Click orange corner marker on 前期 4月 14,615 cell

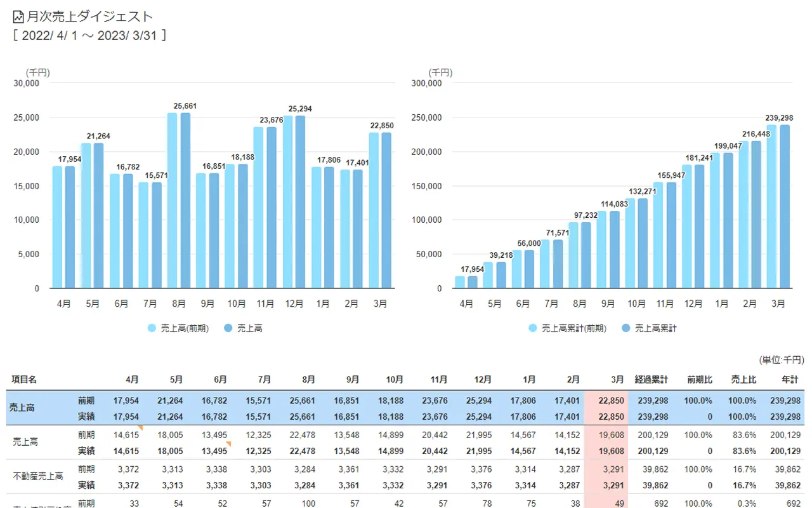pos(140,429)
